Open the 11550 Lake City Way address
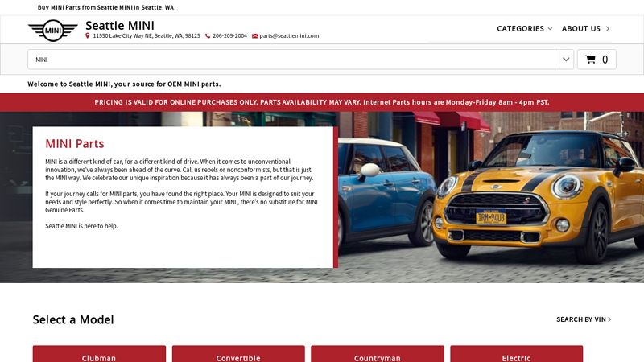 coord(146,35)
